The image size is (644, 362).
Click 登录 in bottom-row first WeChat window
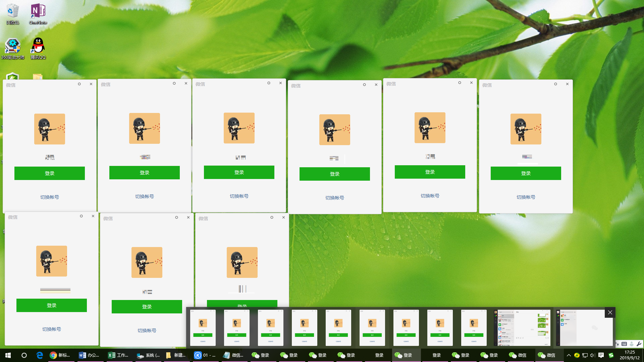pos(52,305)
